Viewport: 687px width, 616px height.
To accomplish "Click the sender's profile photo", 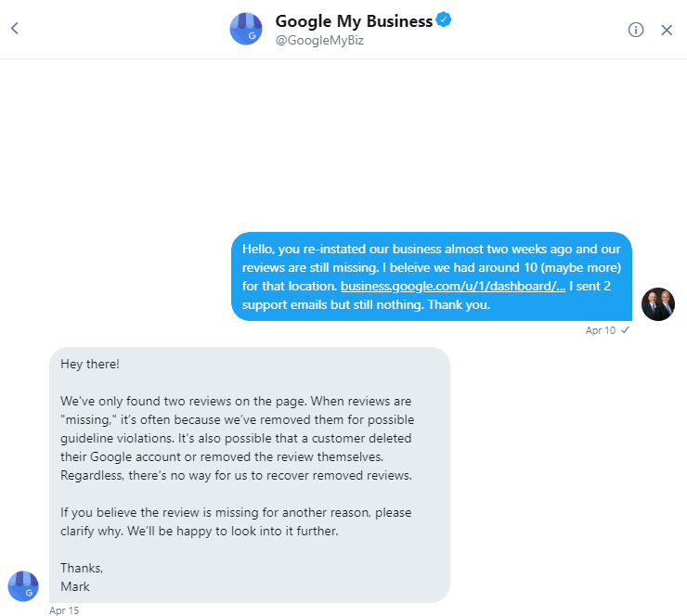I will tap(658, 304).
